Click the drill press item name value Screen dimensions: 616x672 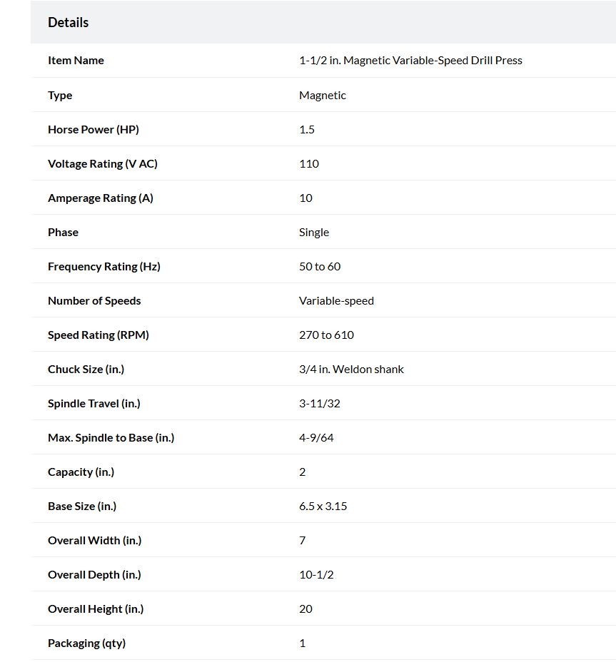pos(410,61)
